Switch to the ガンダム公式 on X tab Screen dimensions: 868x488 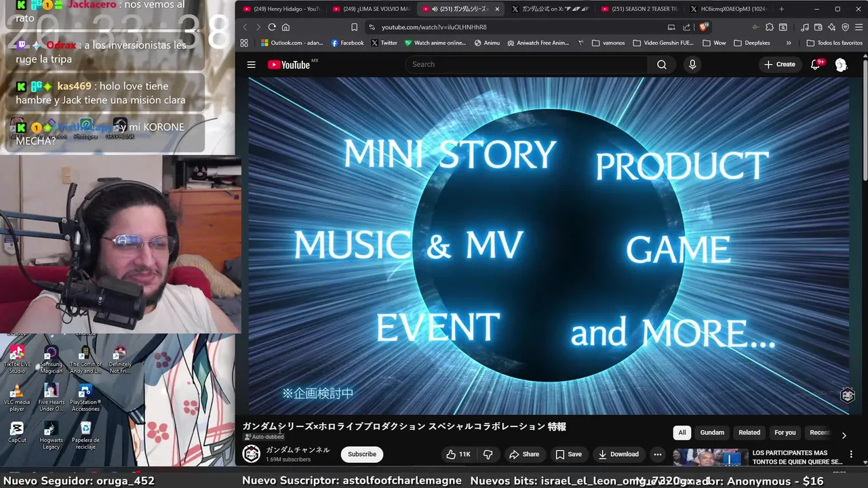point(550,9)
